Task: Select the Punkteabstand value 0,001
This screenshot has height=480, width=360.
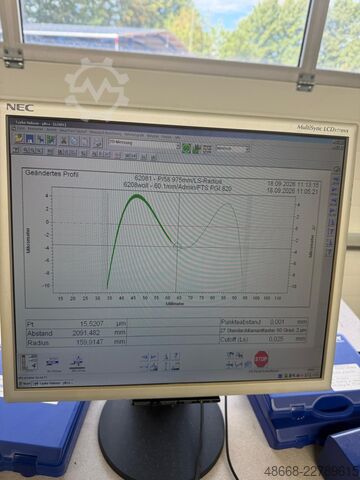Action: point(277,322)
